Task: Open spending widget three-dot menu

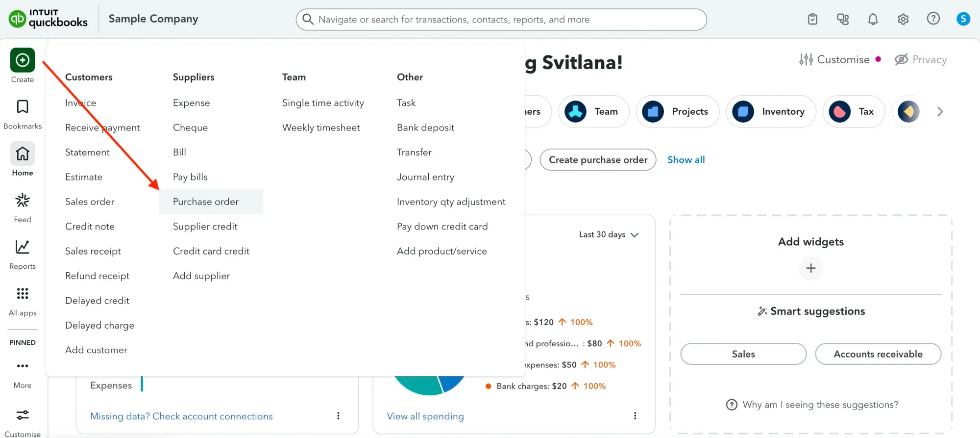Action: tap(635, 416)
